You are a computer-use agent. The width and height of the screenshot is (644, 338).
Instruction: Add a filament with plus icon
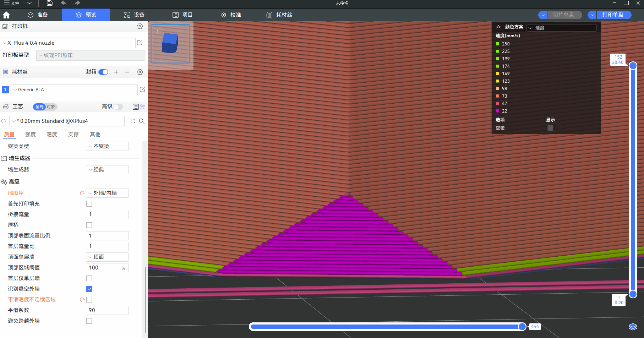click(x=116, y=72)
